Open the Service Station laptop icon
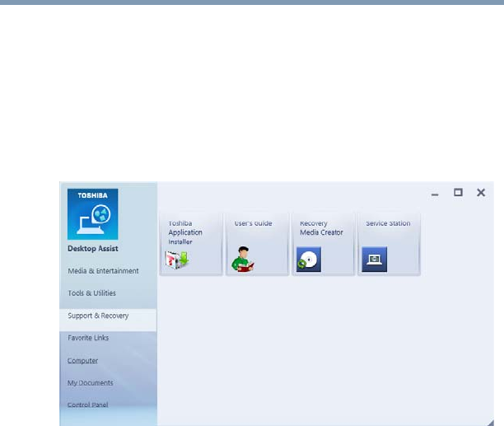The width and height of the screenshot is (504, 426). [375, 260]
